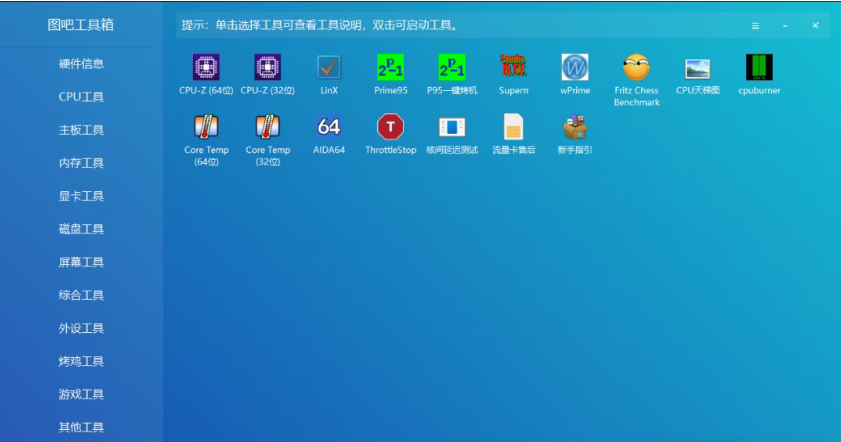Switch to the 烤鸡工具 category
Screen dimensions: 841x442
[x=81, y=362]
